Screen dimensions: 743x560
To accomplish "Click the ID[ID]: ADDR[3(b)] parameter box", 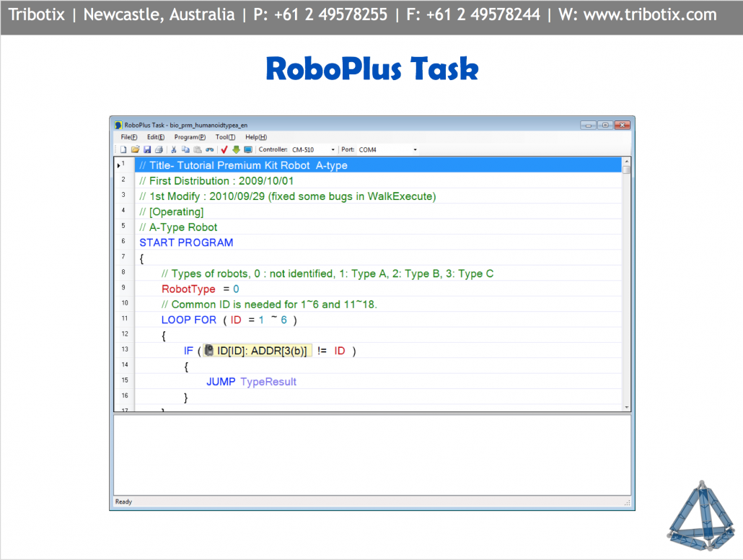I will pos(258,350).
